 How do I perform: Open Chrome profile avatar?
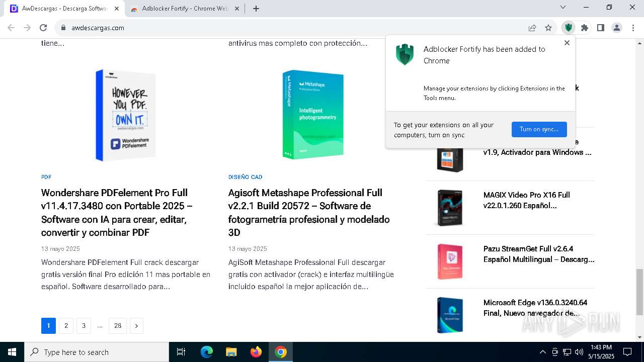(617, 28)
